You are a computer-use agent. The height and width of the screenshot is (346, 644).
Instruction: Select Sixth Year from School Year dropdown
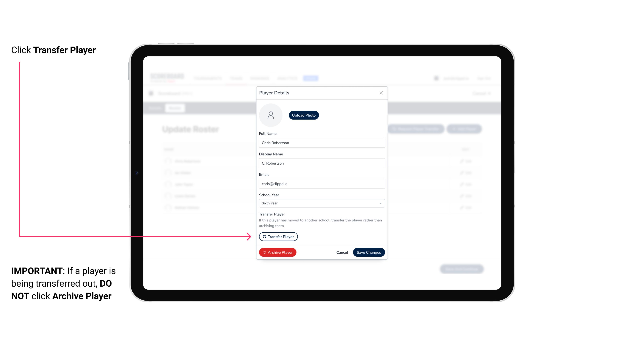click(321, 203)
